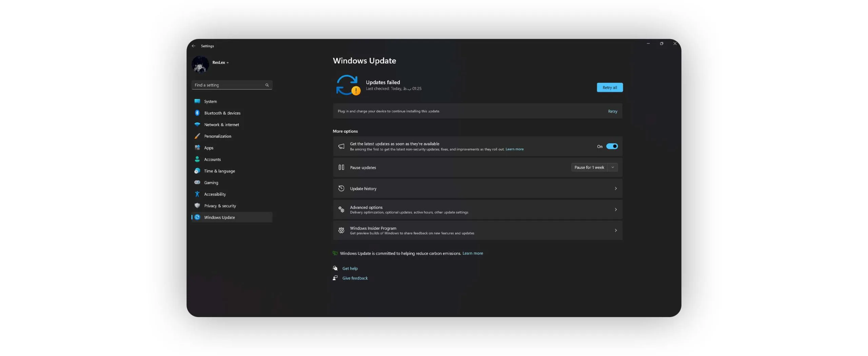Click the Bluetooth icon in the sidebar
868x356 pixels.
point(197,113)
